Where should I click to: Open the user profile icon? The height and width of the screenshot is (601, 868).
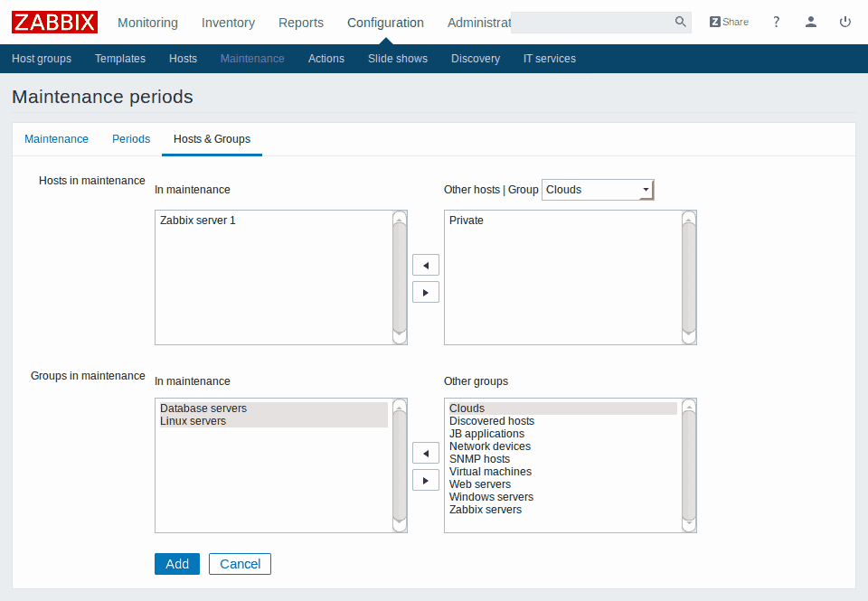click(x=811, y=22)
